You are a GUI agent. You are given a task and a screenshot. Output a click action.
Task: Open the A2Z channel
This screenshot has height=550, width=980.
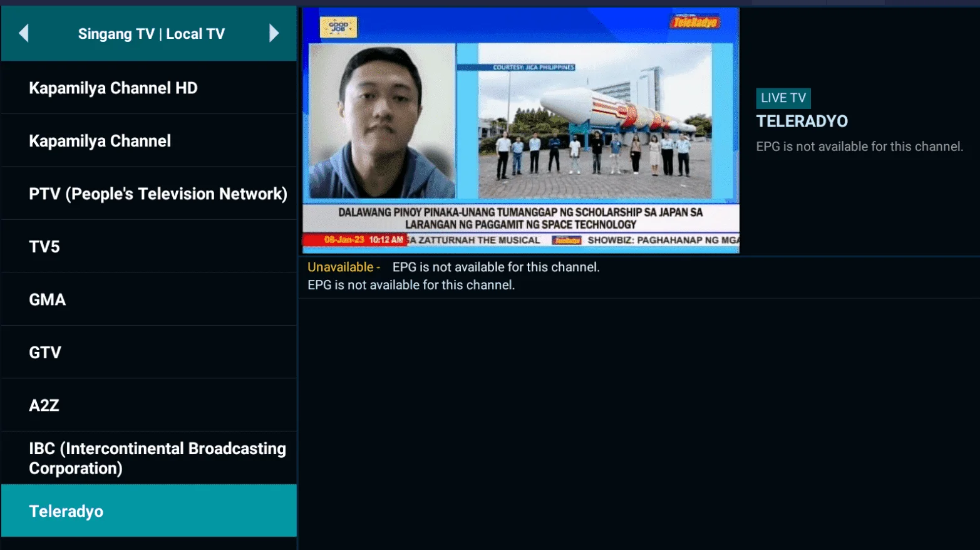click(x=149, y=405)
